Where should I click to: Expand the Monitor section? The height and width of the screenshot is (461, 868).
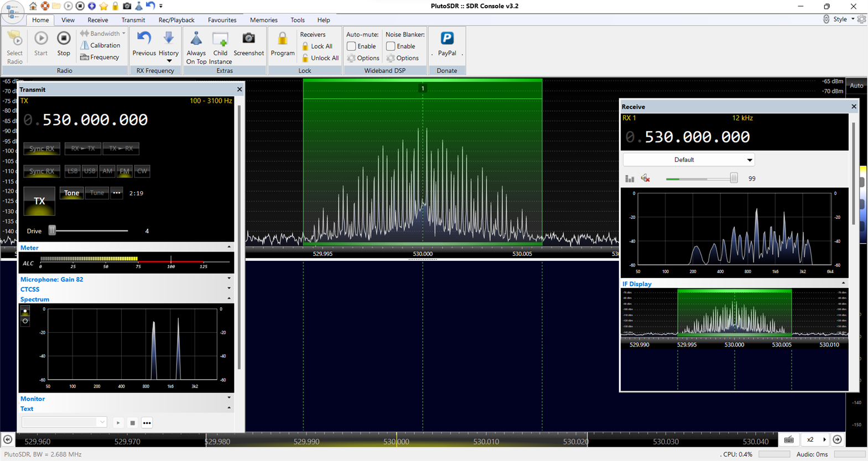[229, 398]
